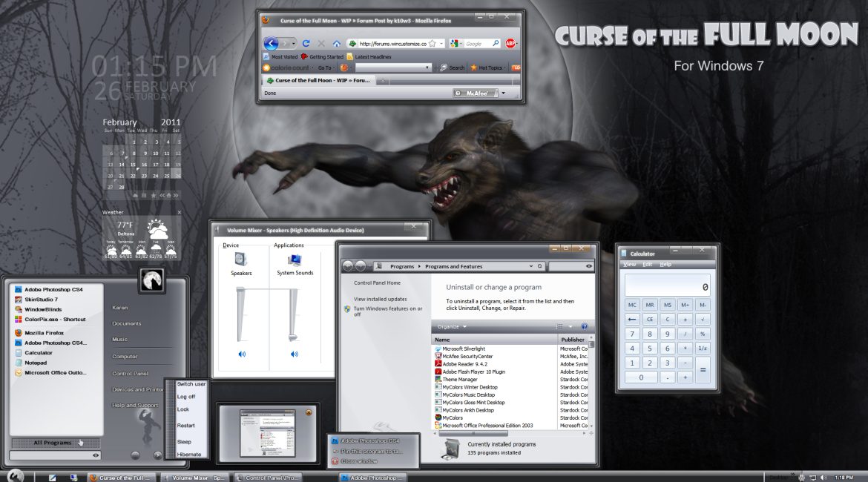Expand the address bar path dropdown

click(531, 266)
